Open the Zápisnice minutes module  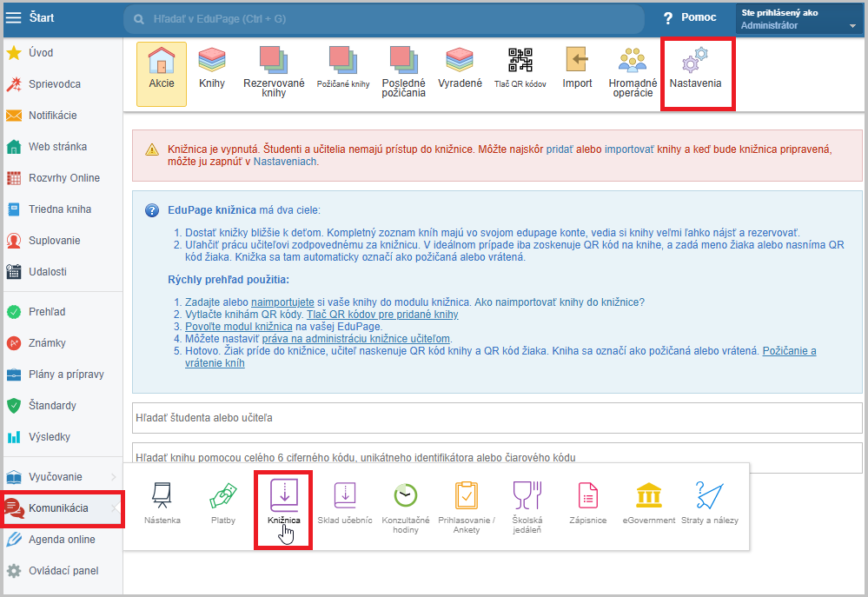pos(588,503)
